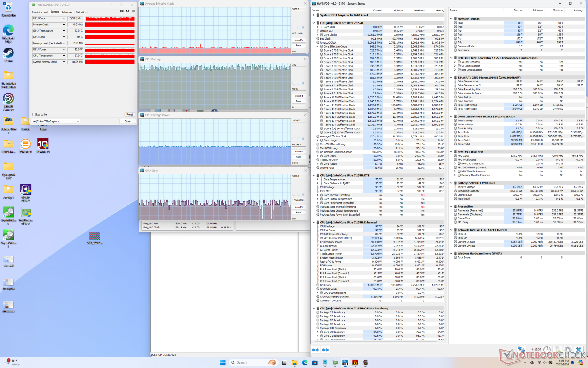This screenshot has width=588, height=368.
Task: Switch to the Advanced tab
Action: tap(67, 12)
